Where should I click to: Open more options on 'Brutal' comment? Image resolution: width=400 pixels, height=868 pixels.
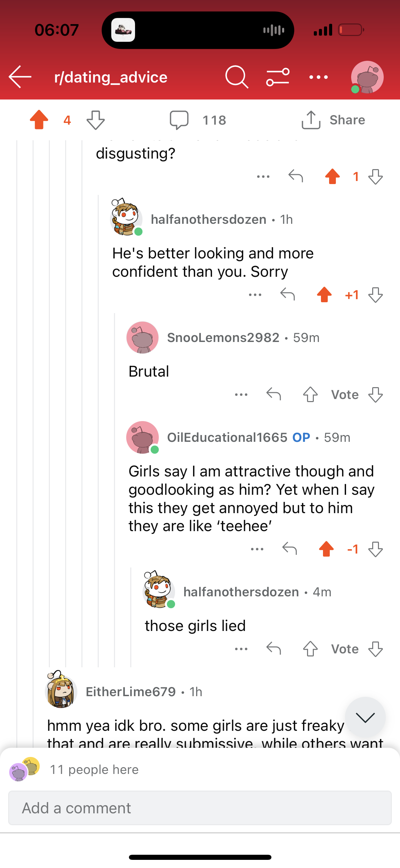tap(241, 394)
